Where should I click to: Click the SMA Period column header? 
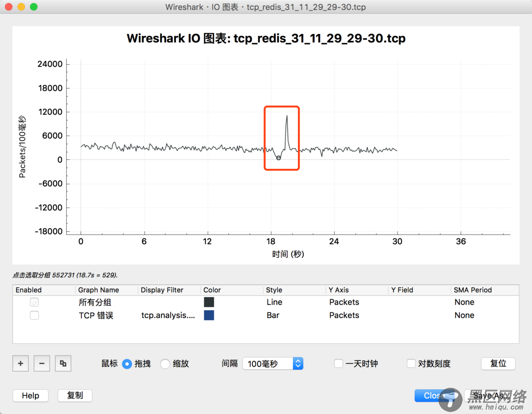484,290
